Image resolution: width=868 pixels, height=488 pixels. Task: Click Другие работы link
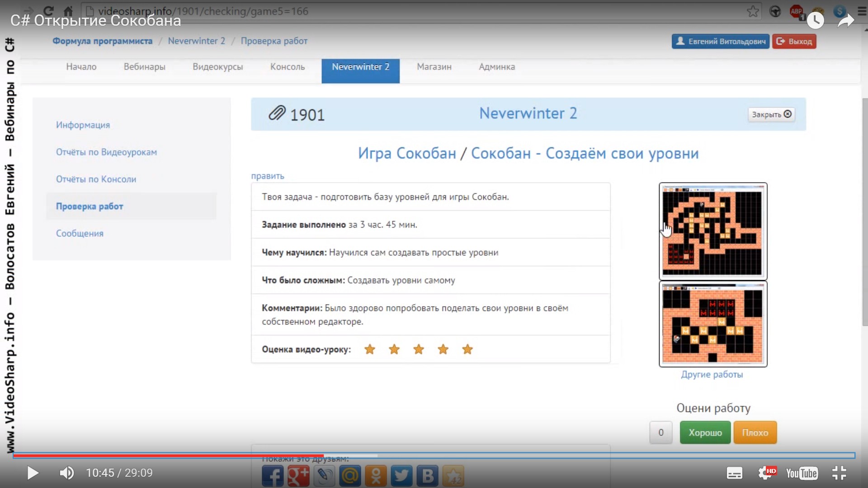coord(712,375)
